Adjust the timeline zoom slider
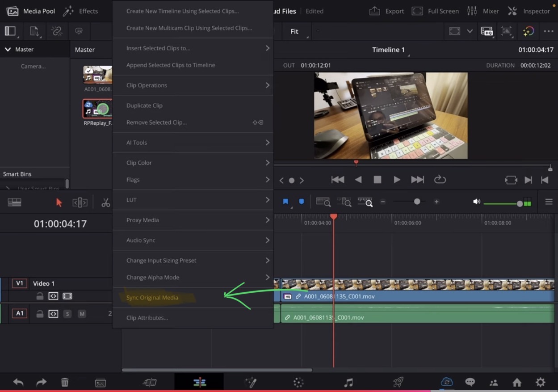This screenshot has width=558, height=392. [x=417, y=202]
